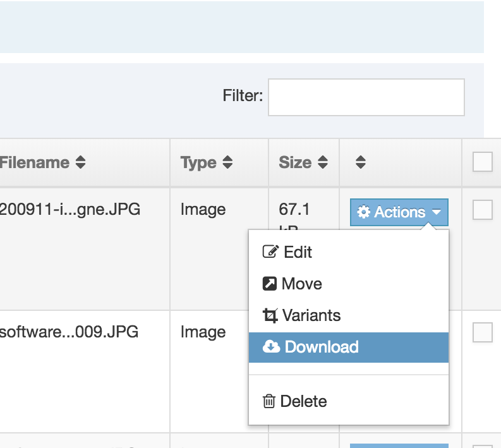Click the Filter text input field
The width and height of the screenshot is (501, 448).
(x=366, y=97)
